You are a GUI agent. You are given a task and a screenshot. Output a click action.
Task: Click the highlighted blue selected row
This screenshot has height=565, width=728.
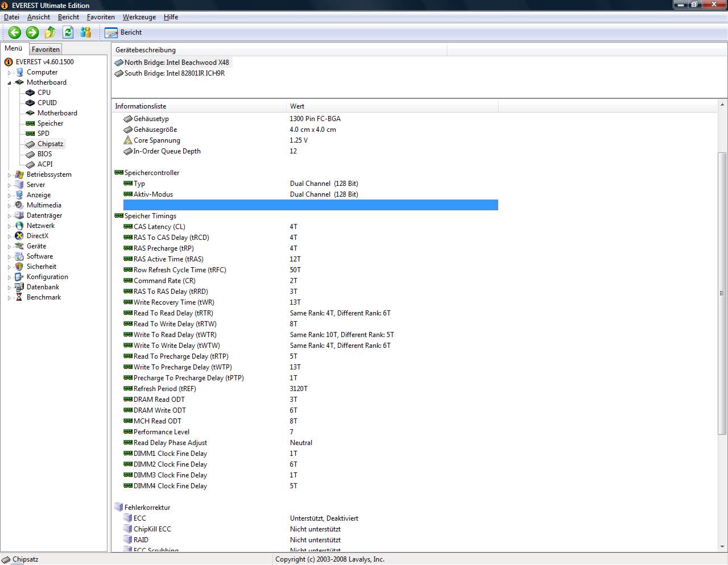(311, 205)
